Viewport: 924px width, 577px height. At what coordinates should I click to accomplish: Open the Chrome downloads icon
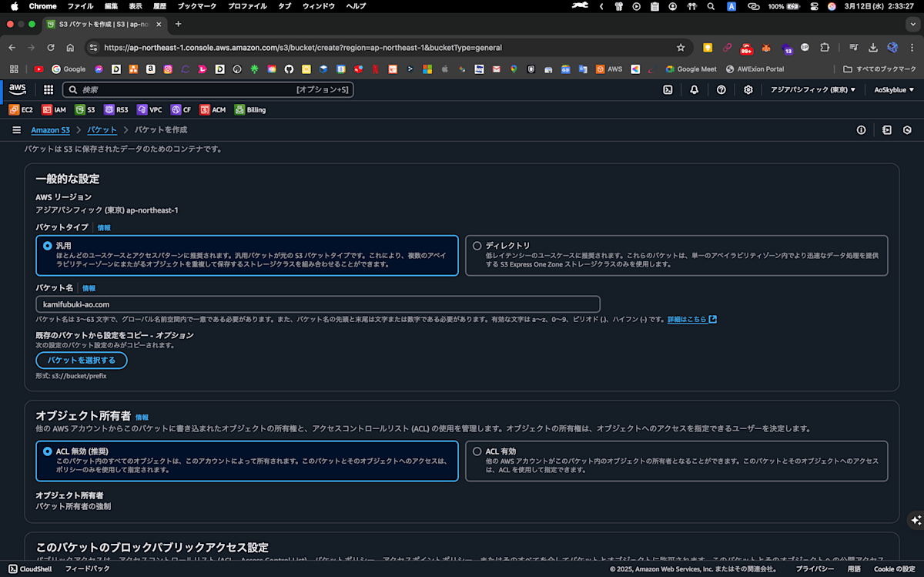[x=873, y=47]
